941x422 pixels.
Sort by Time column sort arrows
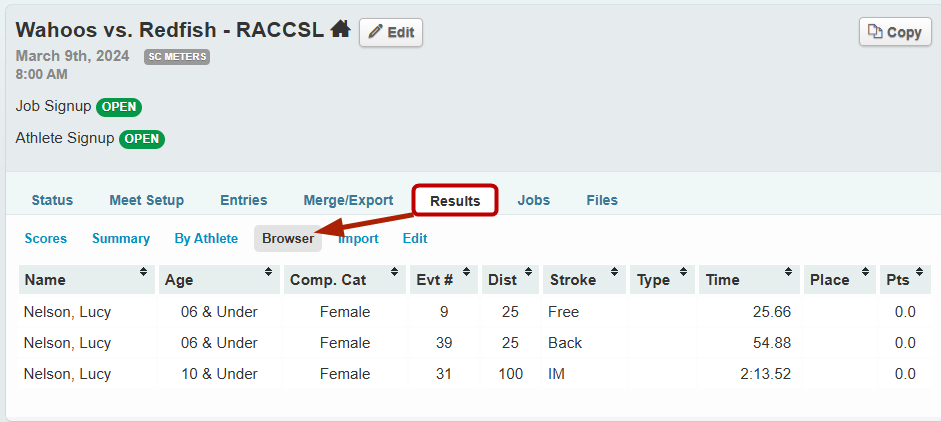(x=788, y=273)
